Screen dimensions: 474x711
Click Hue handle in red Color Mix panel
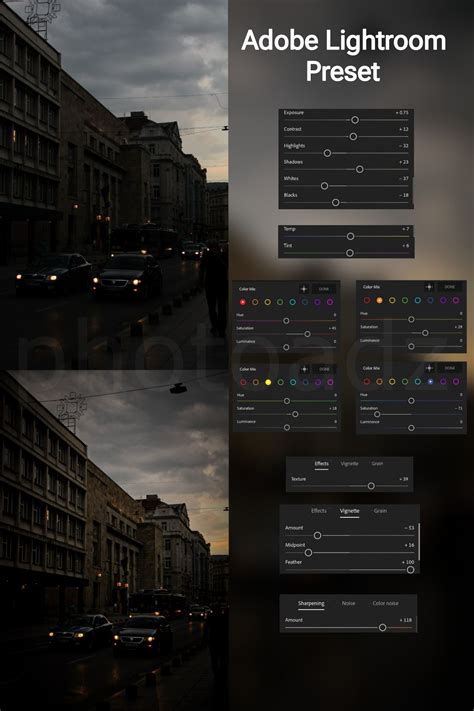[x=286, y=321]
